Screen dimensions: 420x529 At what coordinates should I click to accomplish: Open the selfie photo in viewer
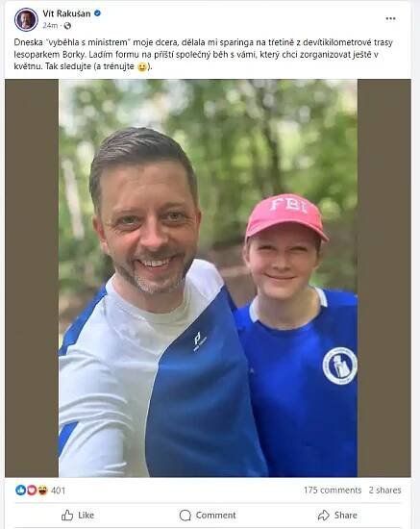coord(208,278)
